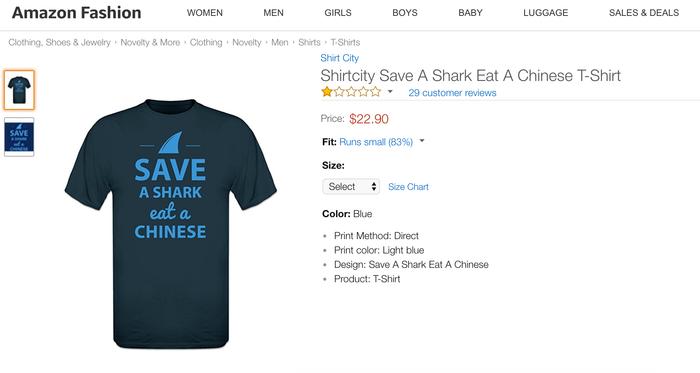Select the first t-shirt thumbnail
Screen dimensions: 700x373
pyautogui.click(x=19, y=90)
